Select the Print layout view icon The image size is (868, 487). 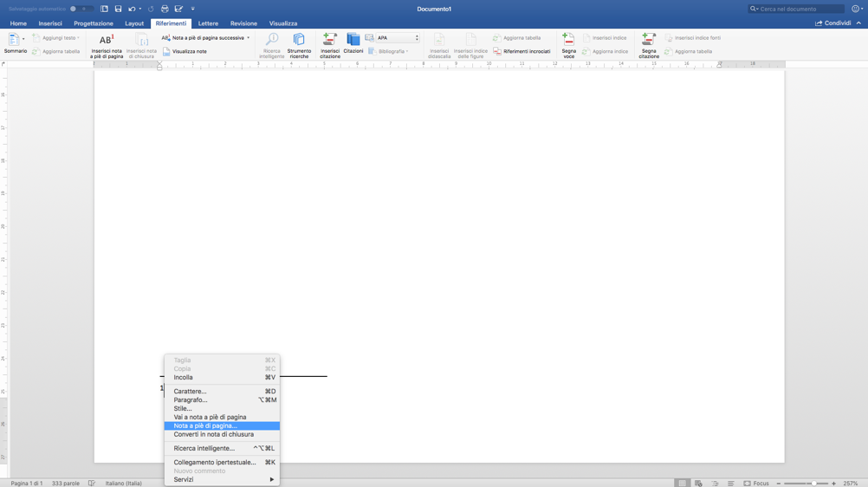(x=682, y=484)
